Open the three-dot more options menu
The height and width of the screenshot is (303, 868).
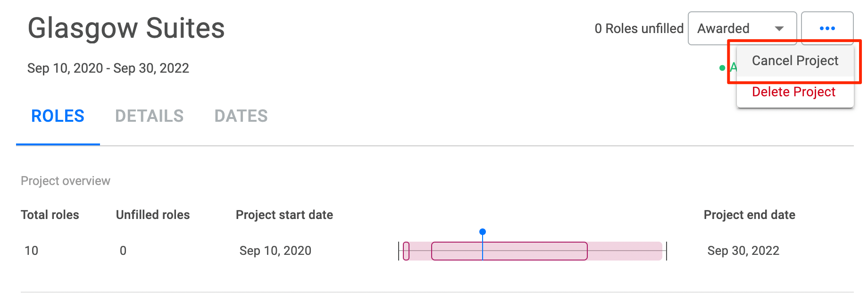[x=827, y=28]
